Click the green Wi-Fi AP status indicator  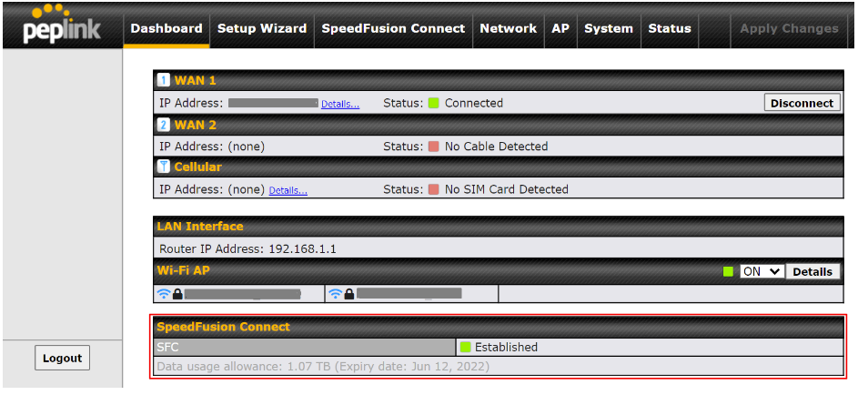[729, 271]
